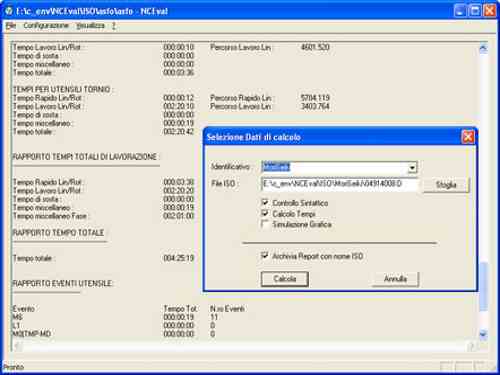Image resolution: width=500 pixels, height=375 pixels.
Task: Toggle Archivia Report con nome ISO checkbox
Action: (x=265, y=256)
